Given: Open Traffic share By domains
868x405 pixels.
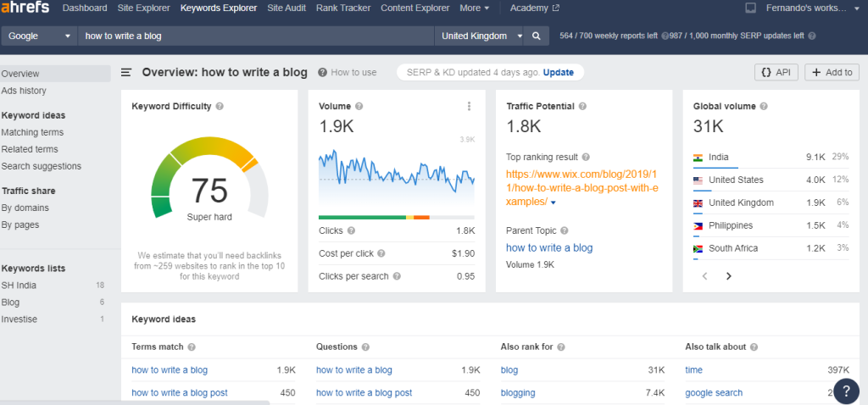Looking at the screenshot, I should click(x=25, y=208).
